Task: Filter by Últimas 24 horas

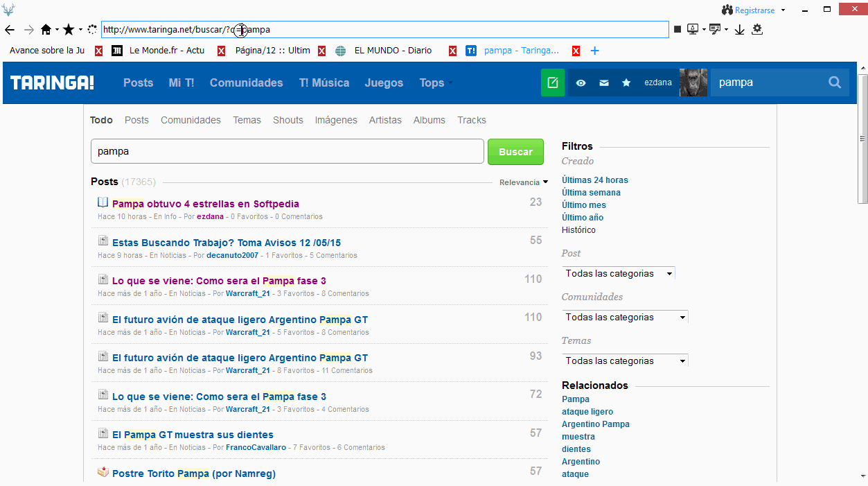Action: click(595, 180)
